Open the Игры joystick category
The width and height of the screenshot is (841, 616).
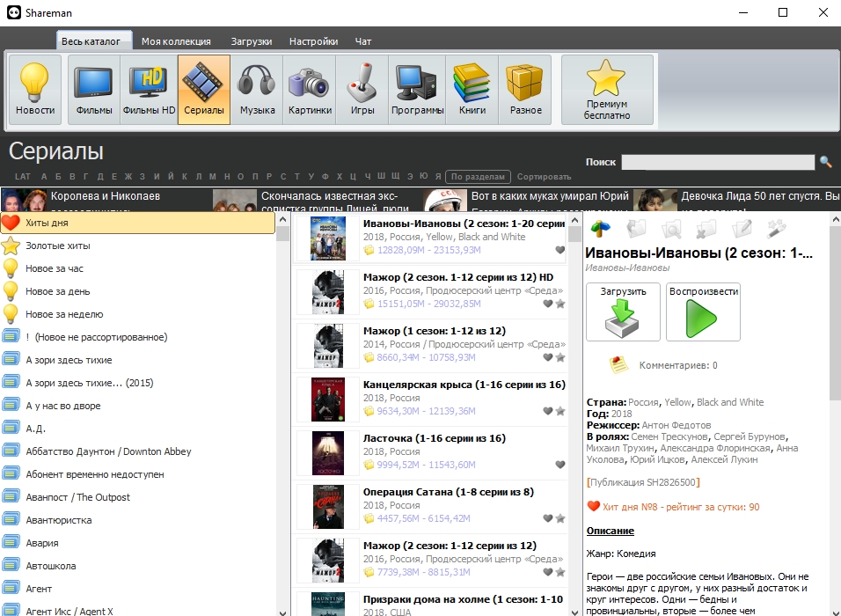point(362,90)
